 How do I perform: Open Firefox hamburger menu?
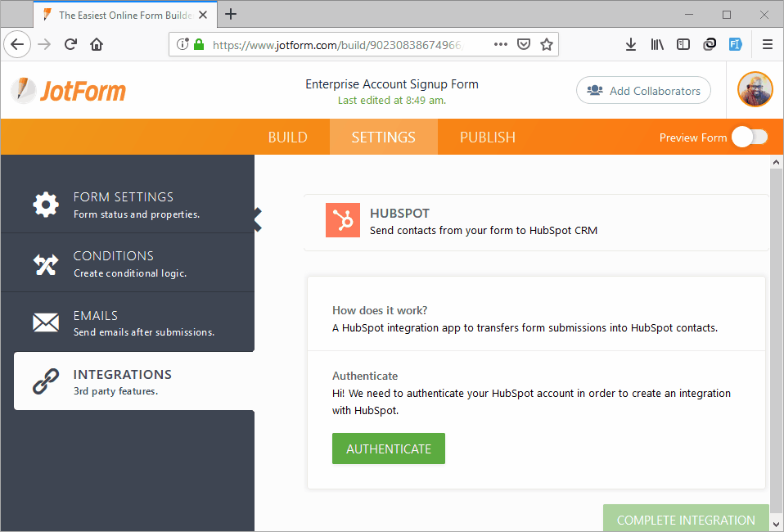pyautogui.click(x=768, y=44)
